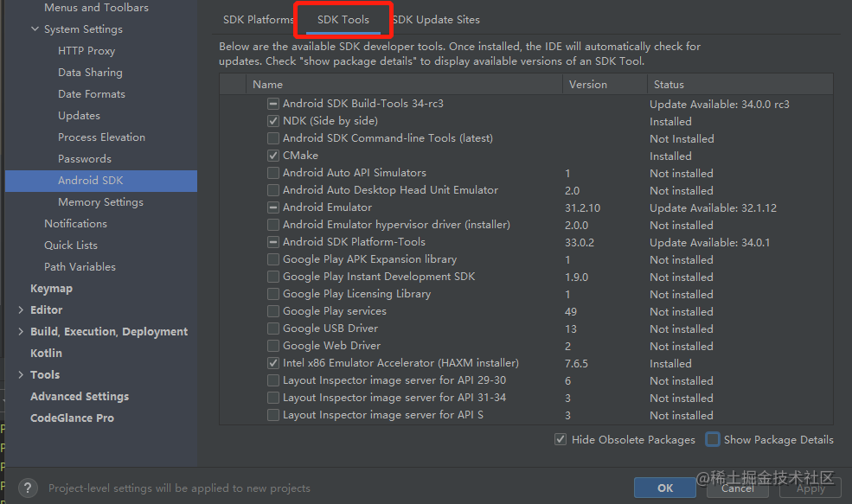Click the Cancel button
The height and width of the screenshot is (504, 852).
[737, 488]
